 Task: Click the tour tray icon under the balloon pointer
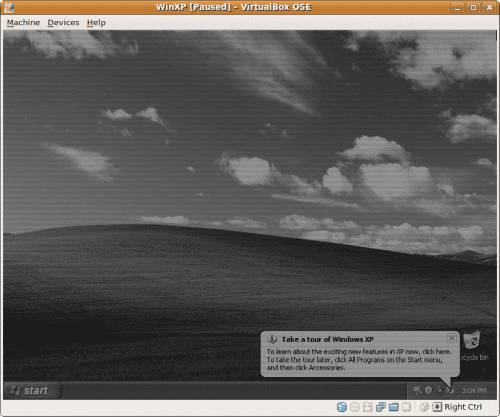(x=451, y=390)
